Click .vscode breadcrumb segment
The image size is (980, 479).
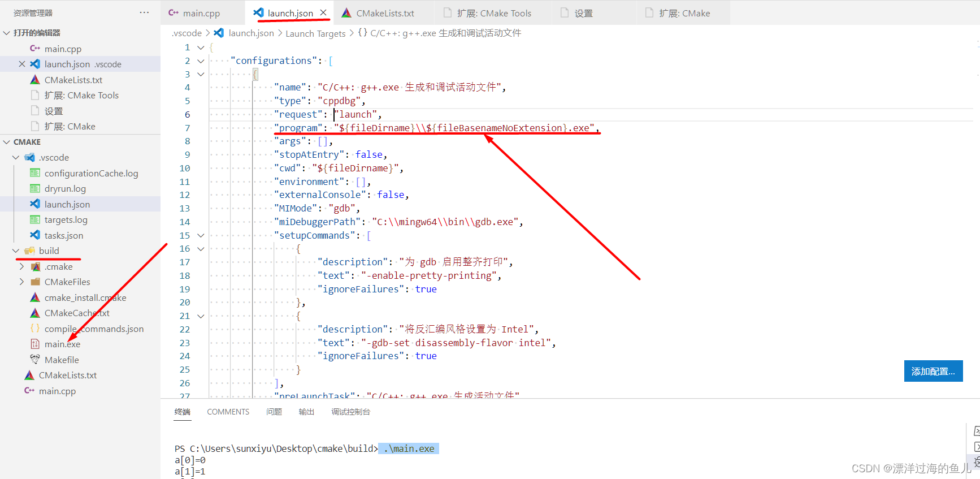(187, 33)
